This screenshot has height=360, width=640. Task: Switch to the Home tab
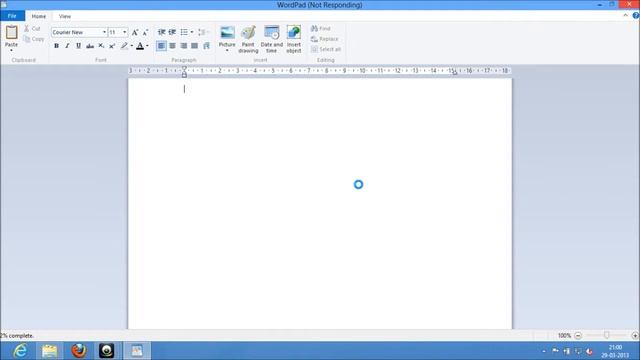pos(39,16)
